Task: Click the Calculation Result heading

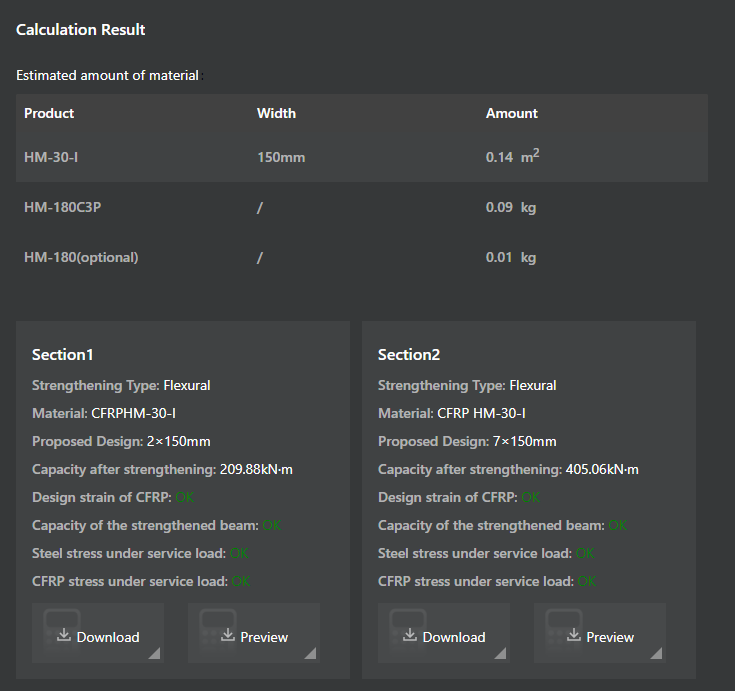Action: pos(80,29)
